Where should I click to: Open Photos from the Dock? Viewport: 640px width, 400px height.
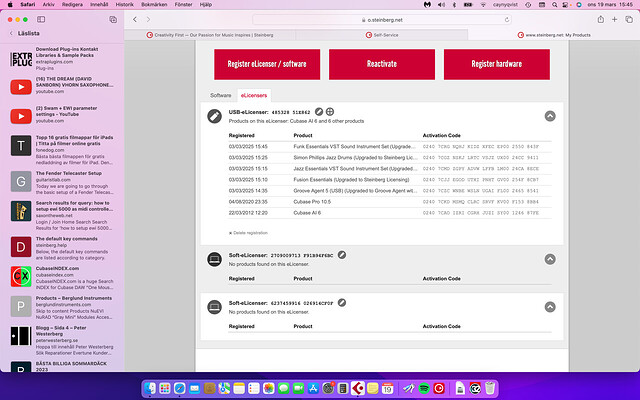tap(269, 388)
